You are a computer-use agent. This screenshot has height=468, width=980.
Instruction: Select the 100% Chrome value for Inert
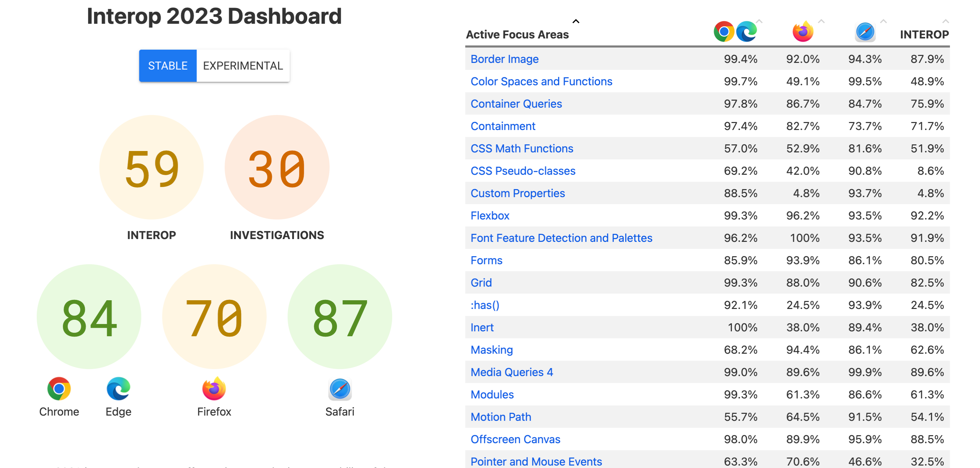[x=742, y=327]
